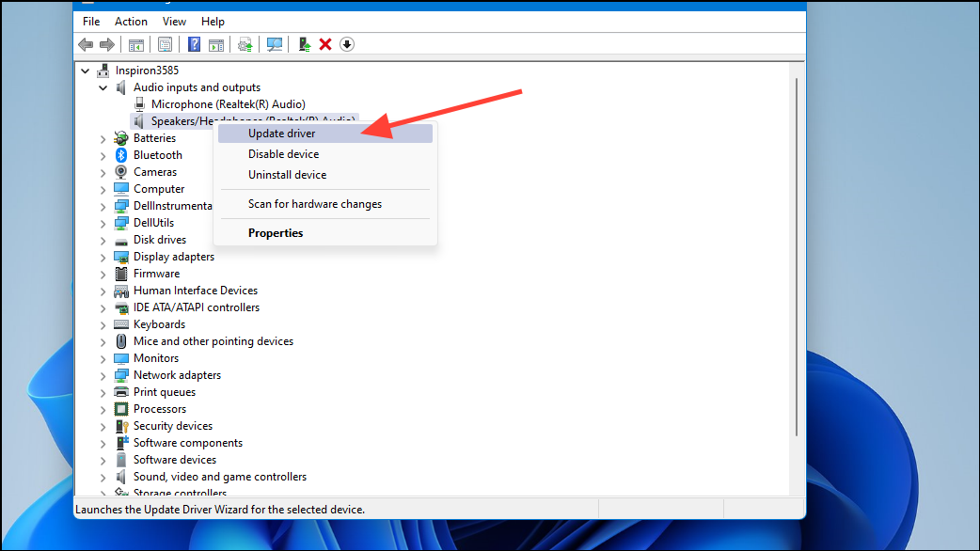The width and height of the screenshot is (980, 551).
Task: Click the Keyboards category icon
Action: (121, 324)
